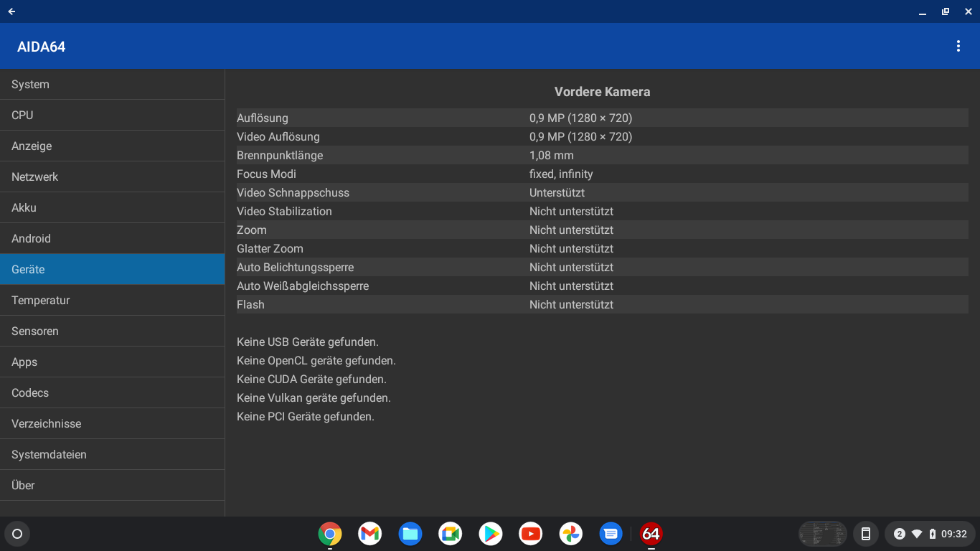Launch YouTube from the shelf
The image size is (980, 551).
pyautogui.click(x=531, y=534)
